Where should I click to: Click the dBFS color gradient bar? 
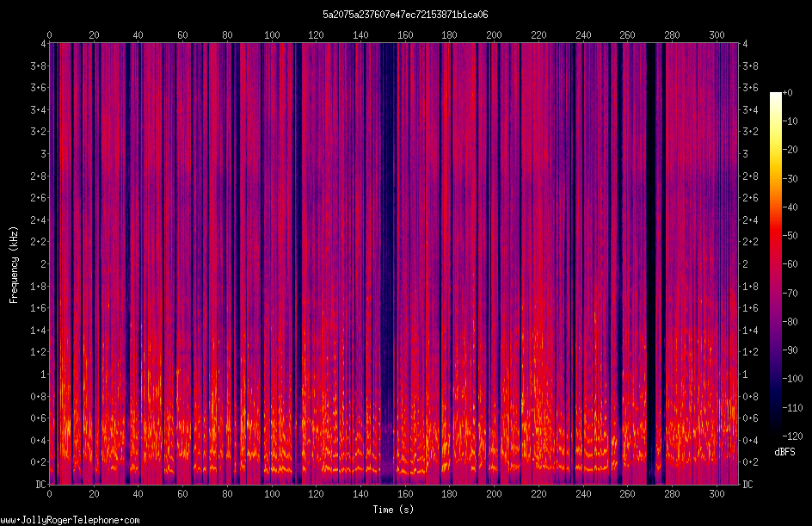(775, 264)
